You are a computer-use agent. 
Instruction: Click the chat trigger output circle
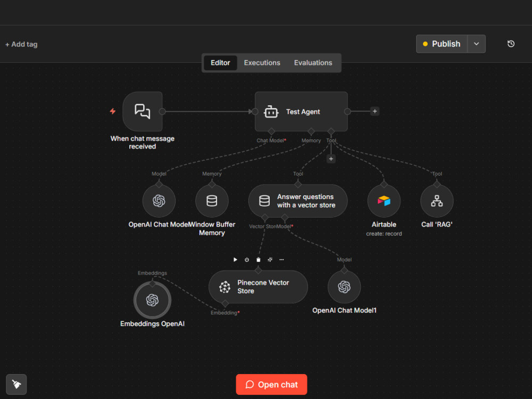(162, 111)
